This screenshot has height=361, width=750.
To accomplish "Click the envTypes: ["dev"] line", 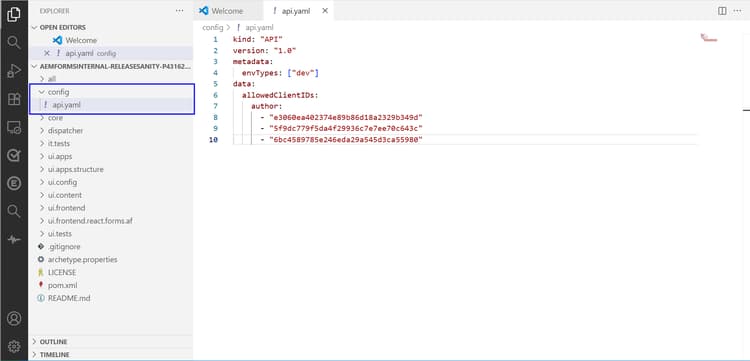I will point(280,73).
